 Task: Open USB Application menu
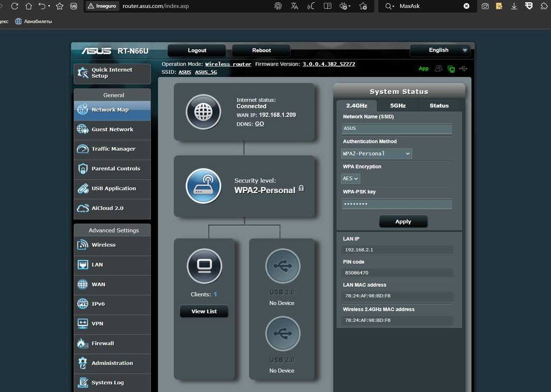click(112, 189)
